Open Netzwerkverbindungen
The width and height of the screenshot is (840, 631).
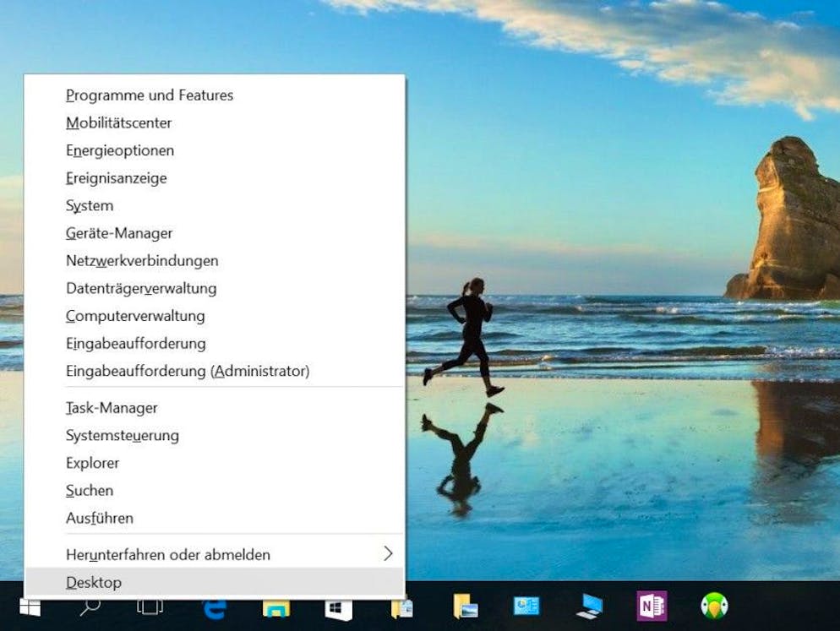click(x=215, y=261)
